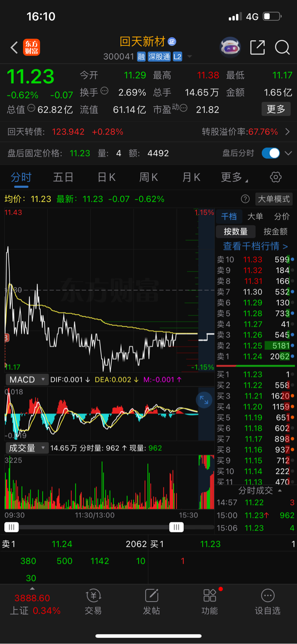Tap the 卖1 11.24 order row
Screen dimensions: 297x644
pyautogui.click(x=255, y=356)
